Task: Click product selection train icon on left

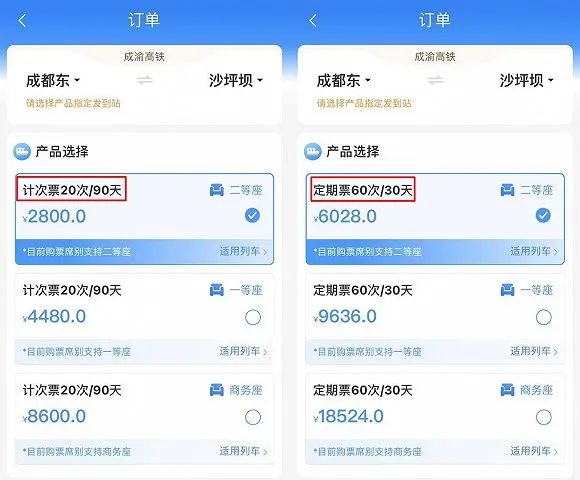Action: coord(22,152)
